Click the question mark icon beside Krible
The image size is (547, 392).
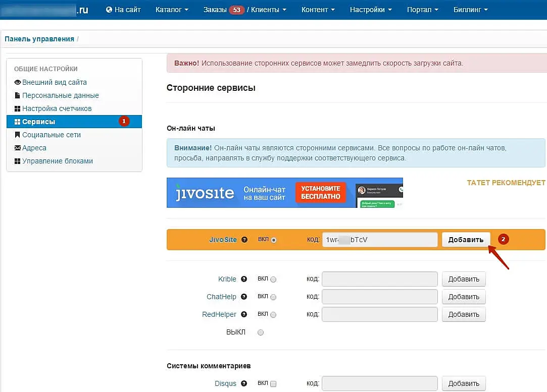(244, 279)
